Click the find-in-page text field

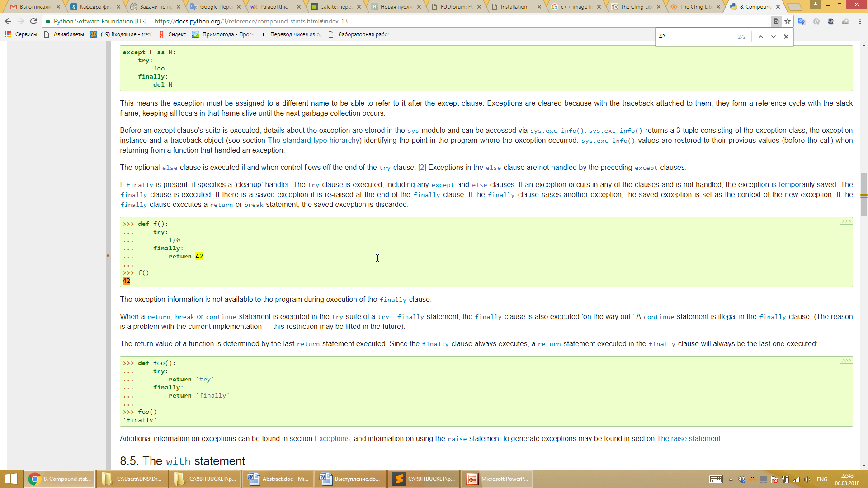pos(696,37)
